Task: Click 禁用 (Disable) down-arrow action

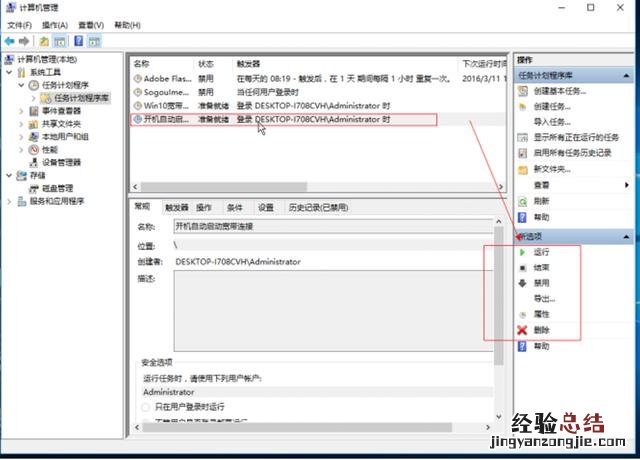Action: coord(541,283)
